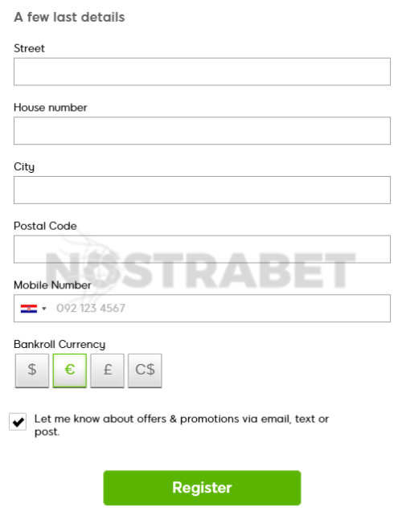Screen dimensions: 402x532
Task: Click the Bankroll Currency label
Action: tap(59, 345)
